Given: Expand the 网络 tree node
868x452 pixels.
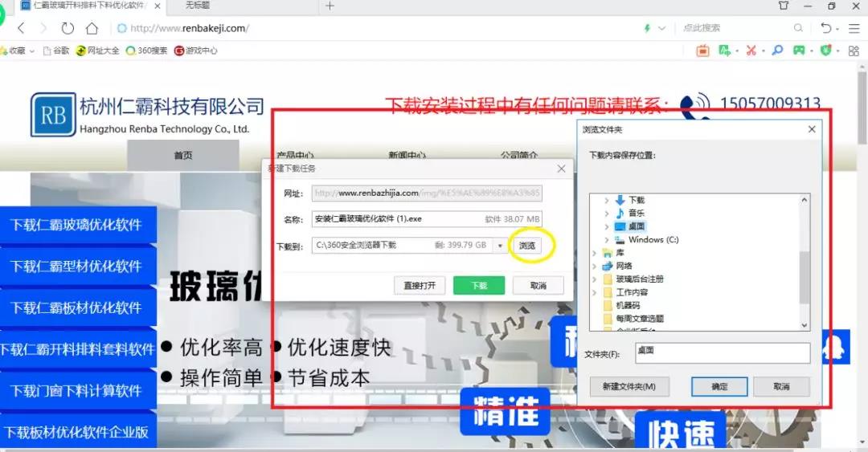Looking at the screenshot, I should click(595, 267).
